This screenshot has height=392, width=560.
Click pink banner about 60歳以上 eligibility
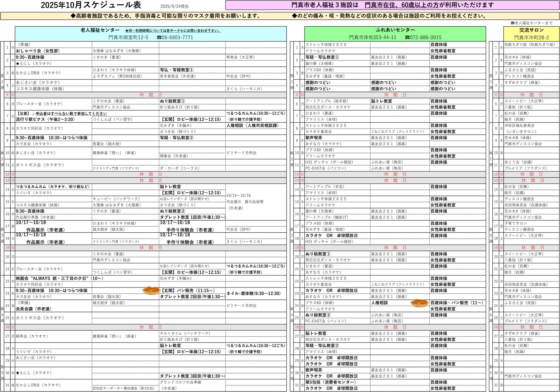tap(392, 5)
